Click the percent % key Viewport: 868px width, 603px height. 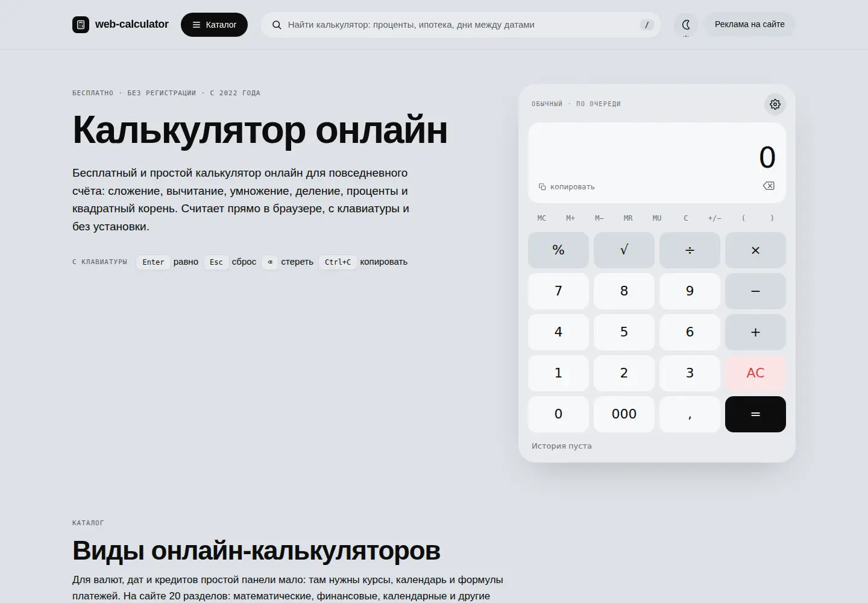(558, 250)
